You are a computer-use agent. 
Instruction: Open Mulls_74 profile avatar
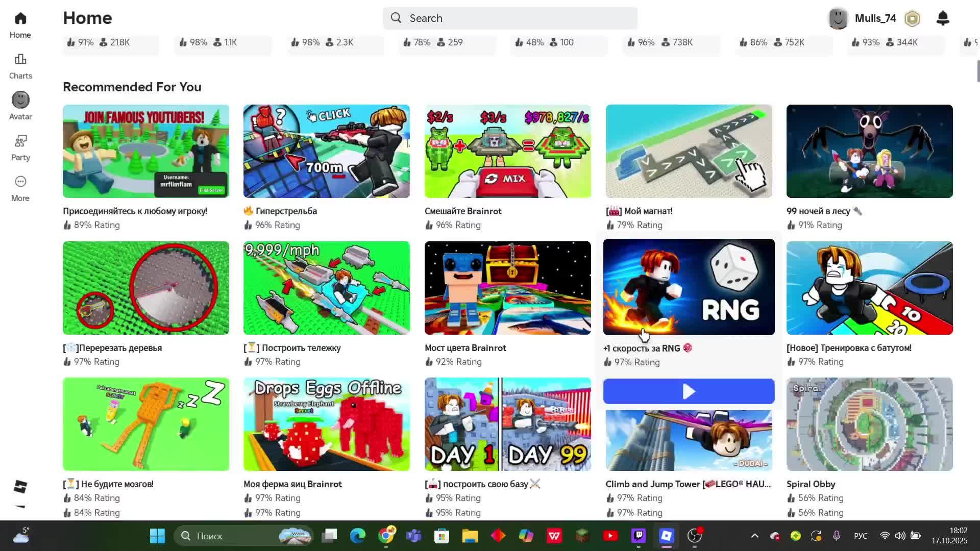click(838, 18)
